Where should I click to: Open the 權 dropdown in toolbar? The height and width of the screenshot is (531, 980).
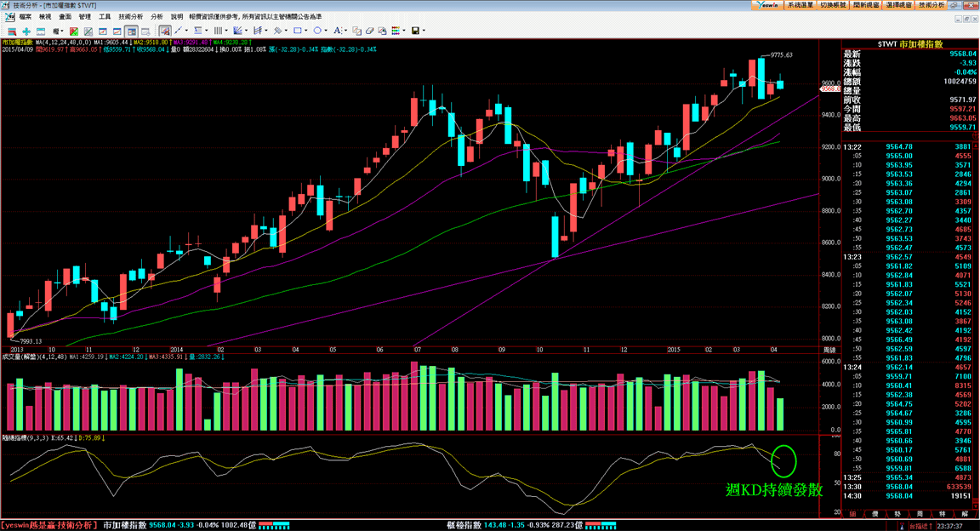click(x=58, y=31)
